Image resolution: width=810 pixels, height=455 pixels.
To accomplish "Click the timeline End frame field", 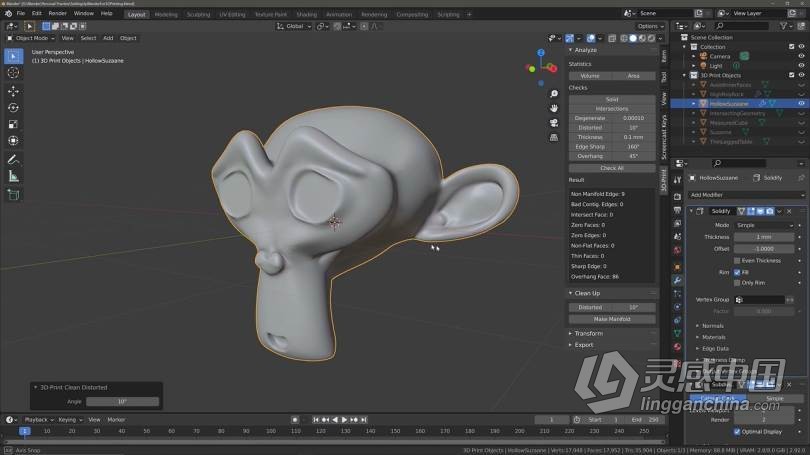I will pos(646,420).
